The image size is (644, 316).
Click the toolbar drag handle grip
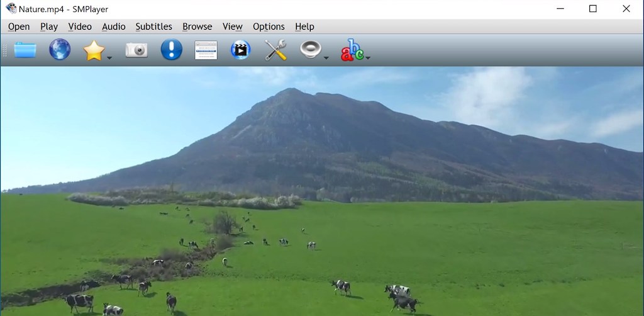pos(5,50)
